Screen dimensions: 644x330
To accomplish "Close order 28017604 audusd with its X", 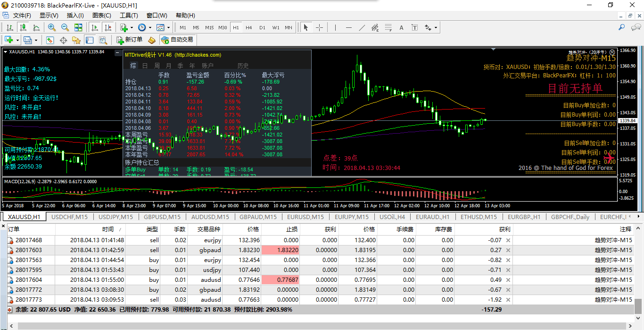I will coord(508,280).
